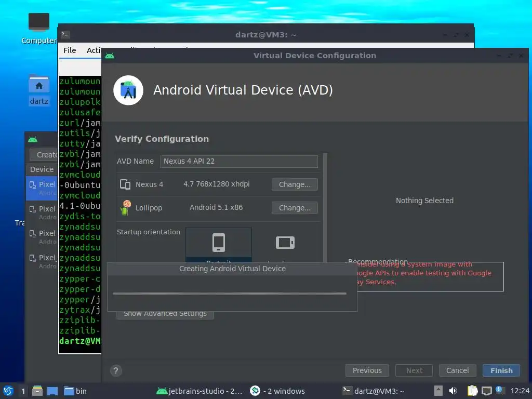Image resolution: width=532 pixels, height=399 pixels.
Task: Click the Android Studio logo icon
Action: [128, 90]
